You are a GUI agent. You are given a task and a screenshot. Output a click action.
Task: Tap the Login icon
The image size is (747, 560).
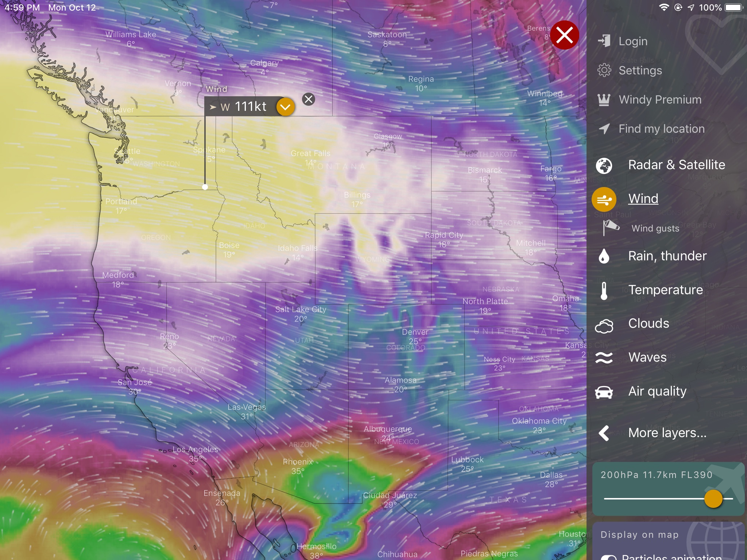coord(604,41)
